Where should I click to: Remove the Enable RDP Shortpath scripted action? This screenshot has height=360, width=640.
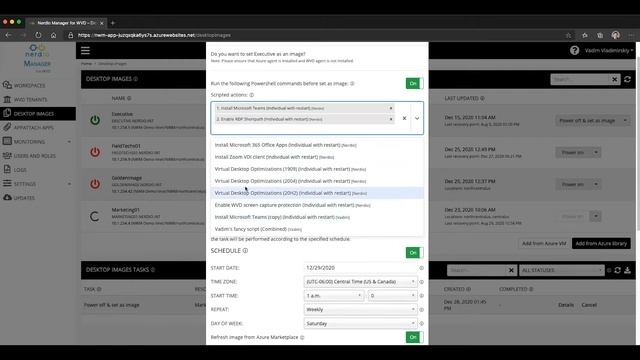(391, 119)
